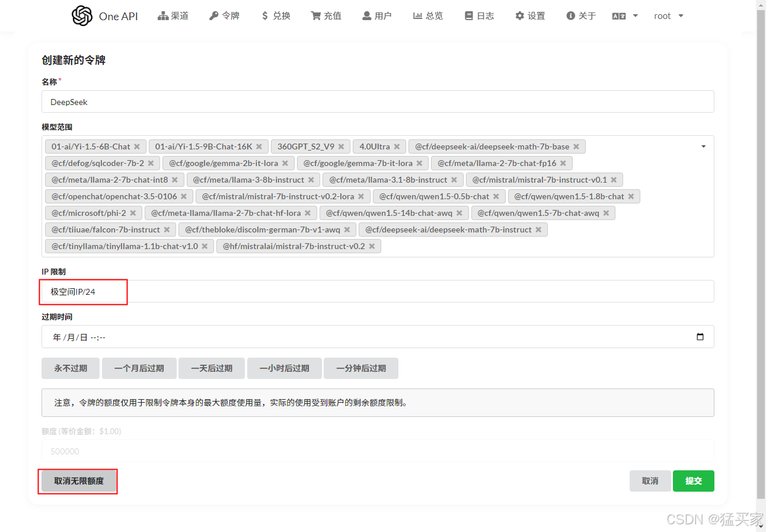Choose 一天后过期 expiry

click(x=212, y=368)
